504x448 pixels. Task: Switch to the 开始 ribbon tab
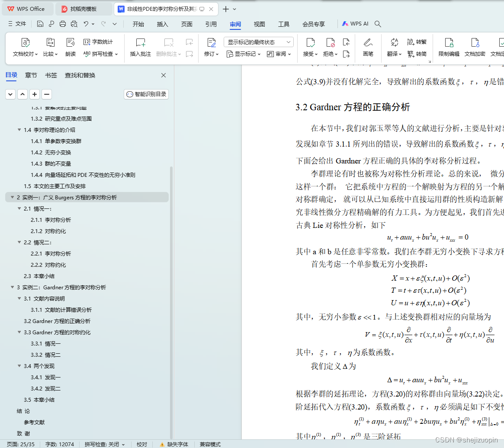coord(138,24)
